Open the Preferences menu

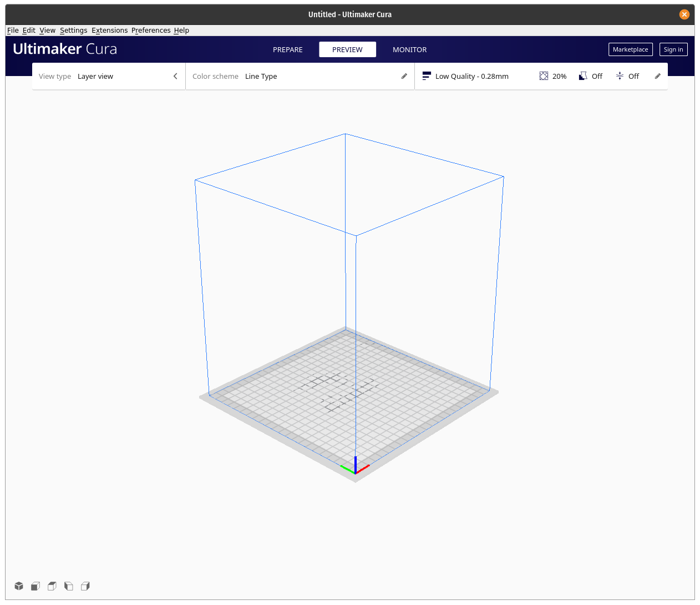tap(151, 31)
